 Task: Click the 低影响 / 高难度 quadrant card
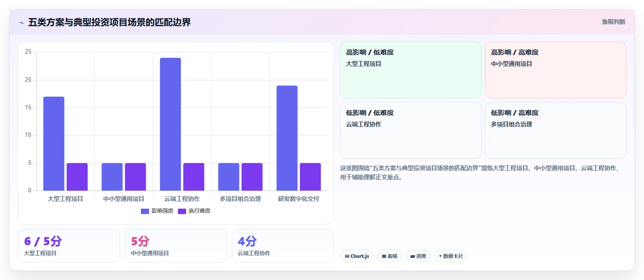pos(555,131)
